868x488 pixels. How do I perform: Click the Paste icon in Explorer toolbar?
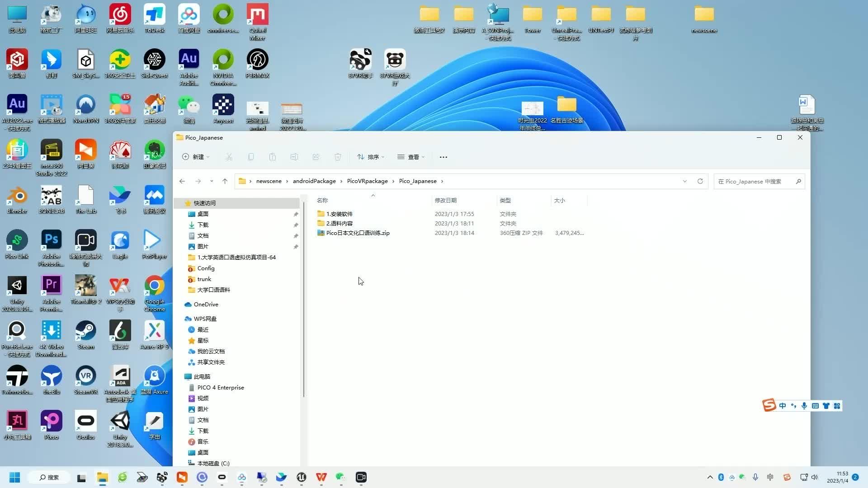tap(273, 157)
